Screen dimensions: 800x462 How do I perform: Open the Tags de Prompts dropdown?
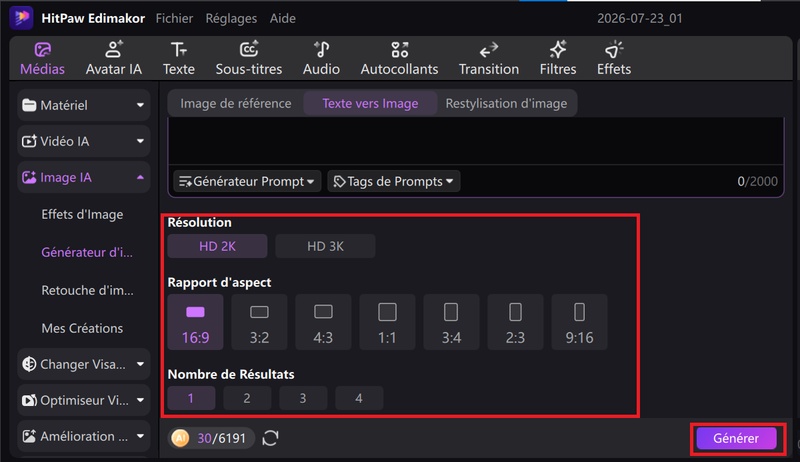[393, 182]
